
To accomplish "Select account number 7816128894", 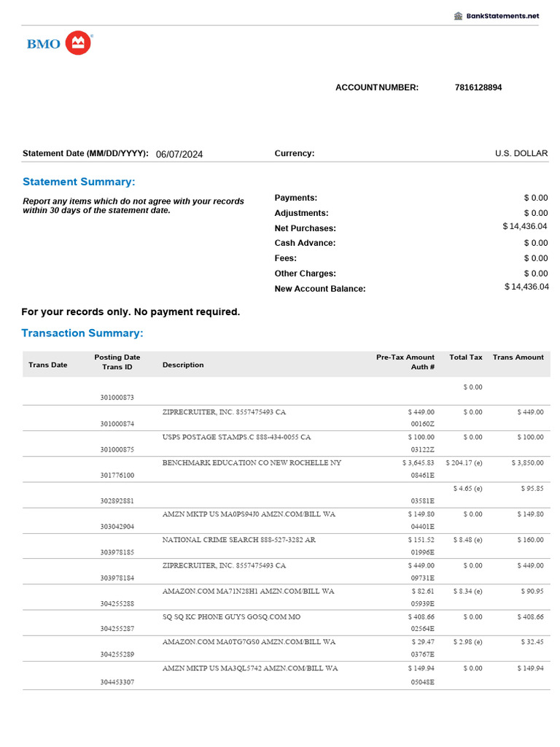I will pyautogui.click(x=478, y=88).
